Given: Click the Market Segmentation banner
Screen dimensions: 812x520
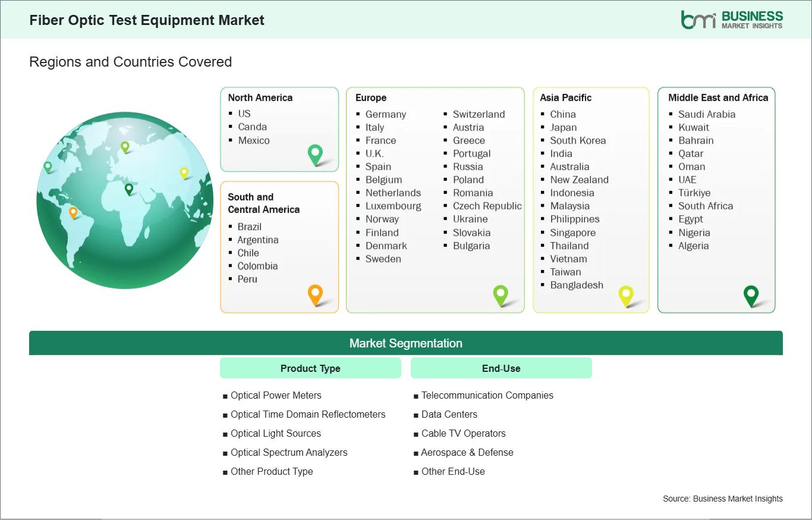Looking at the screenshot, I should [x=405, y=343].
